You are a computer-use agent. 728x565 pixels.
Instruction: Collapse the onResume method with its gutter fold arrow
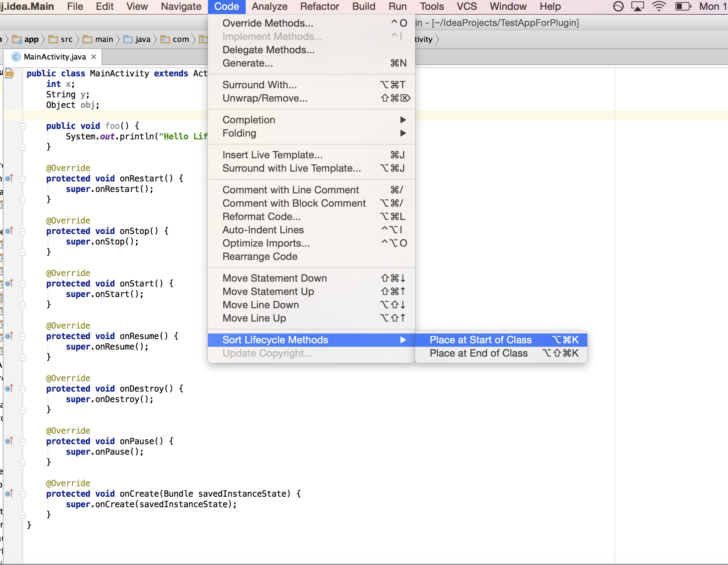pos(22,336)
